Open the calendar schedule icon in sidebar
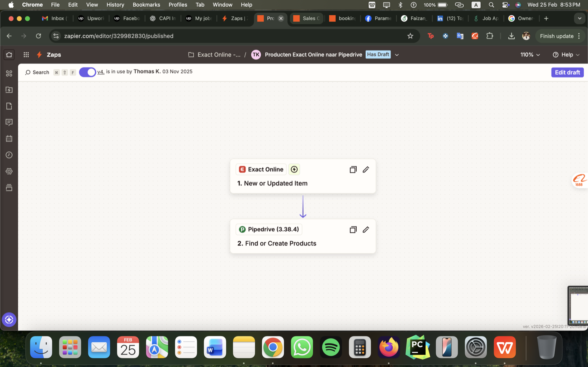 (x=9, y=139)
